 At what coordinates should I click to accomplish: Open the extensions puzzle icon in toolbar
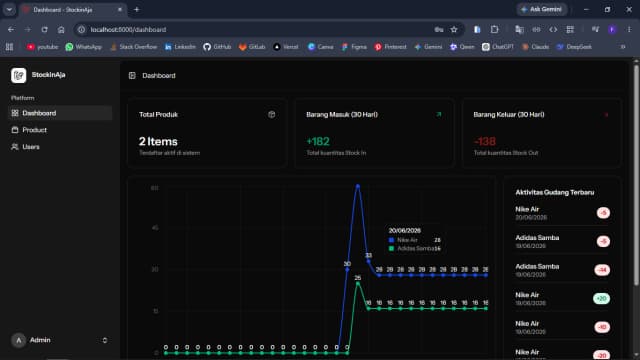click(x=494, y=29)
